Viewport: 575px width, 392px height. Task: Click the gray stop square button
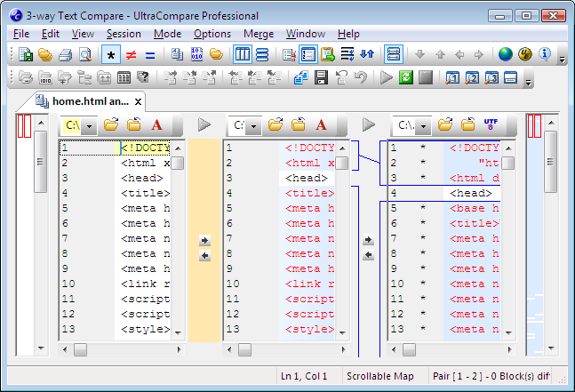click(x=426, y=77)
